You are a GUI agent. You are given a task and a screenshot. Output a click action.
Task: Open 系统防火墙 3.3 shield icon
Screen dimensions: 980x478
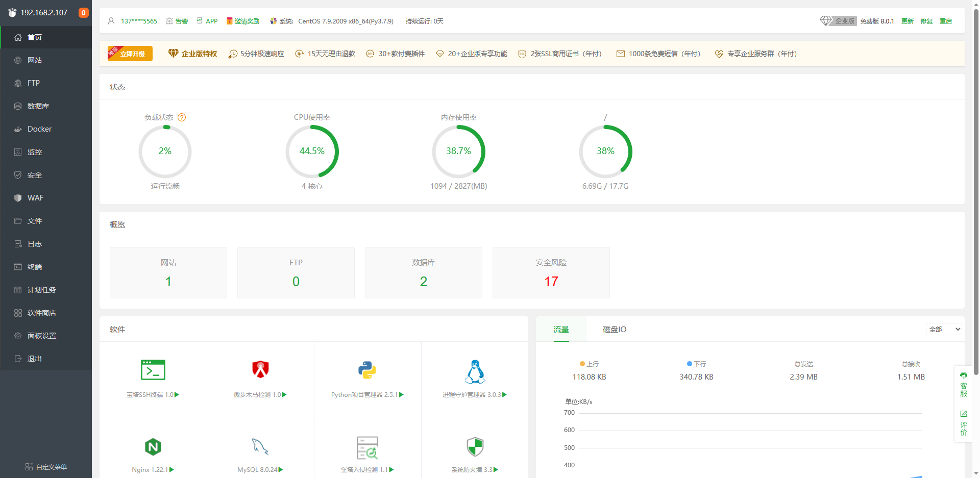[x=475, y=447]
